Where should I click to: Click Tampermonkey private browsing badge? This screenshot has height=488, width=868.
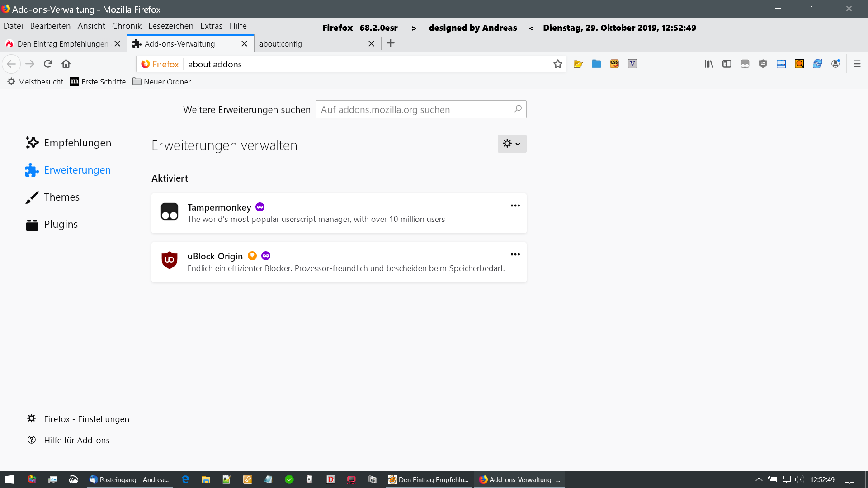260,207
